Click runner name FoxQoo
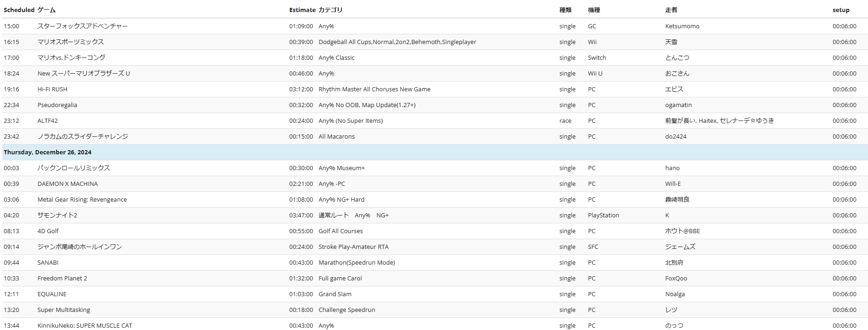 coord(676,279)
